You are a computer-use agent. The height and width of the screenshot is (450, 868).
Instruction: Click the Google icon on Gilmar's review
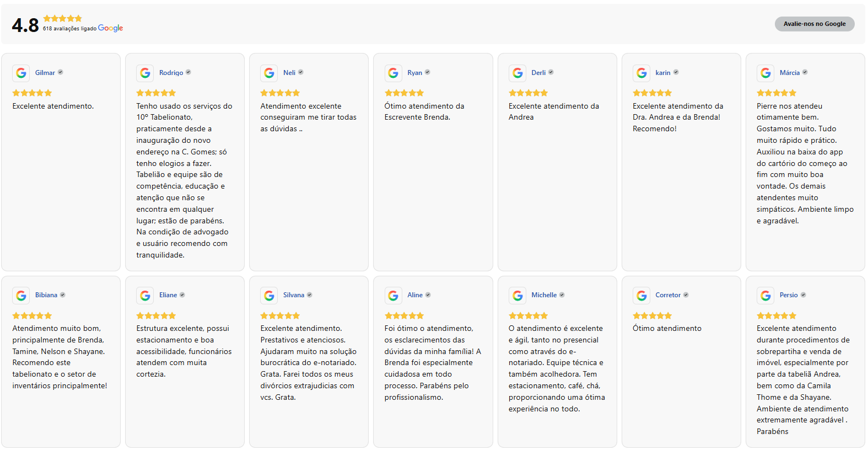point(21,73)
